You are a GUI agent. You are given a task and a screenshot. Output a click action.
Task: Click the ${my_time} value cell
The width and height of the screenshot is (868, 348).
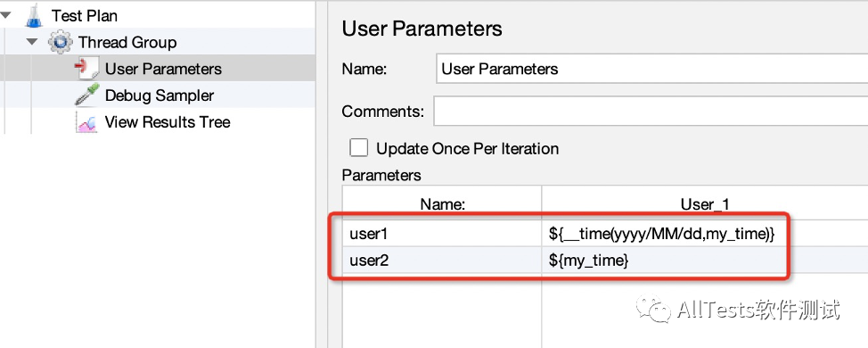(705, 261)
